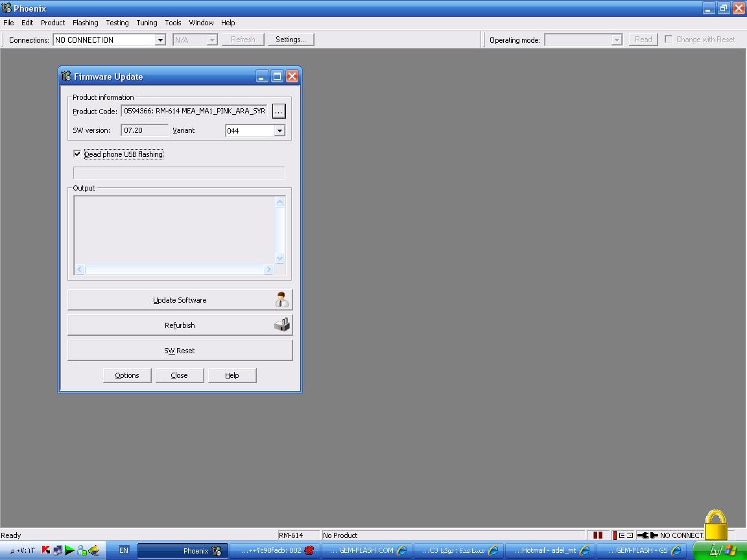Open the Edit menu
Viewport: 747px width, 560px height.
pos(27,23)
